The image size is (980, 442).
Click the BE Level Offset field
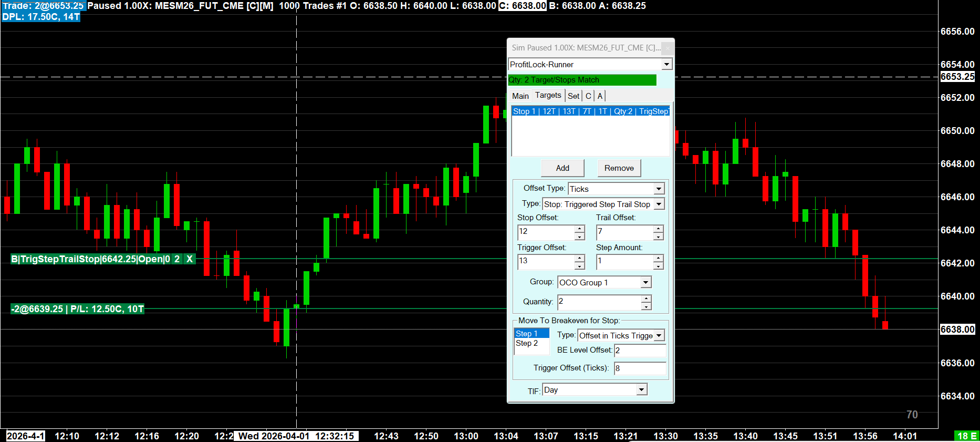pyautogui.click(x=640, y=351)
